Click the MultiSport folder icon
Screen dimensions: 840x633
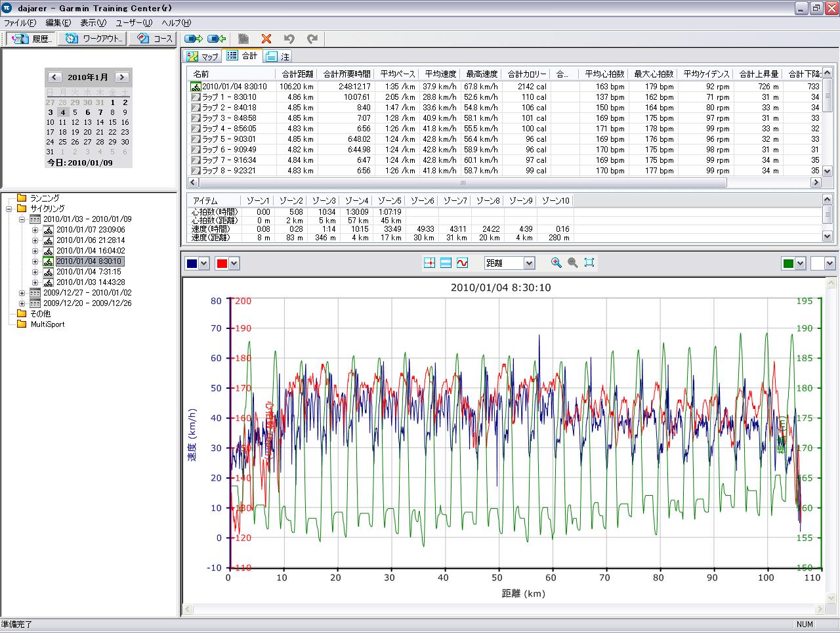pos(22,324)
